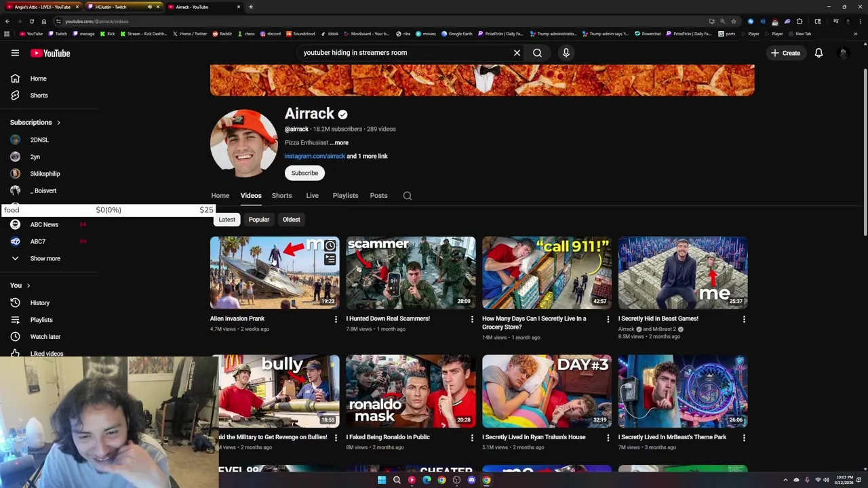Viewport: 868px width, 488px height.
Task: Open the account avatar menu
Action: pyautogui.click(x=843, y=53)
